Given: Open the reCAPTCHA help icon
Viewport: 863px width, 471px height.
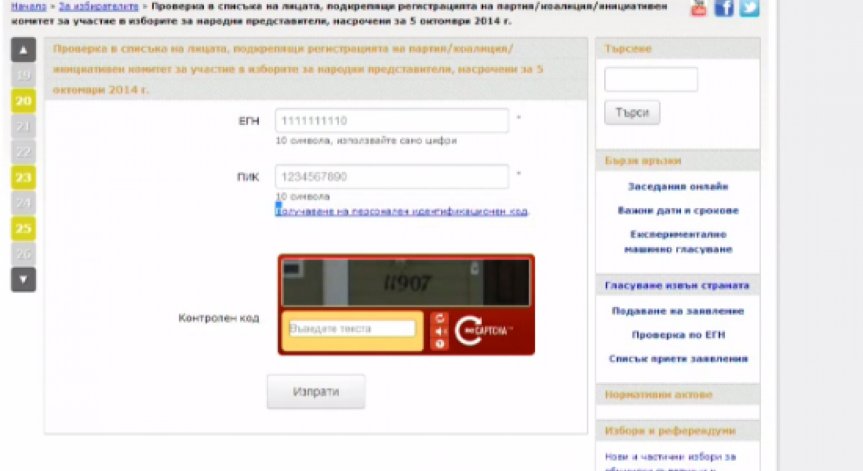Looking at the screenshot, I should pyautogui.click(x=440, y=344).
